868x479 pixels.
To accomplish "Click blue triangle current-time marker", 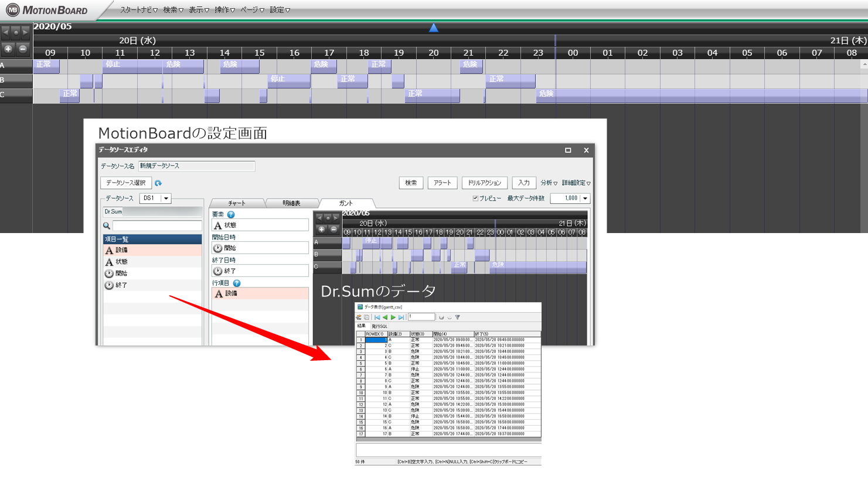I will coord(434,28).
